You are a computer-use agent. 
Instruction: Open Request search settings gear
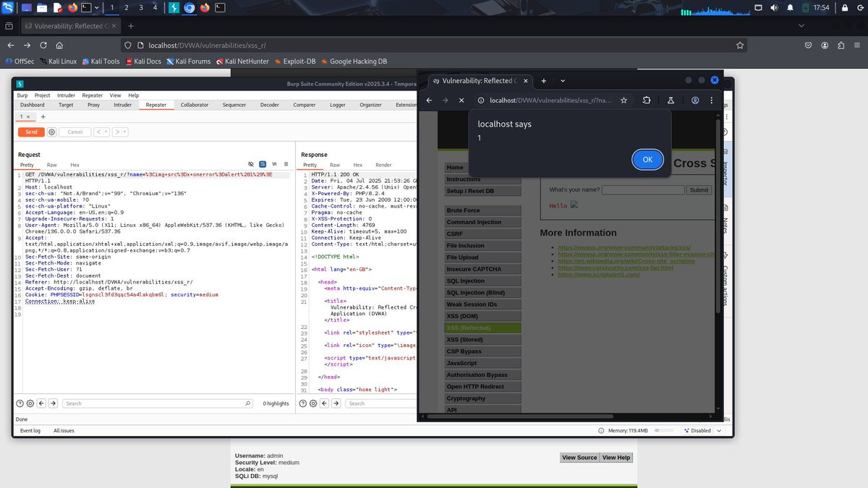coord(30,403)
